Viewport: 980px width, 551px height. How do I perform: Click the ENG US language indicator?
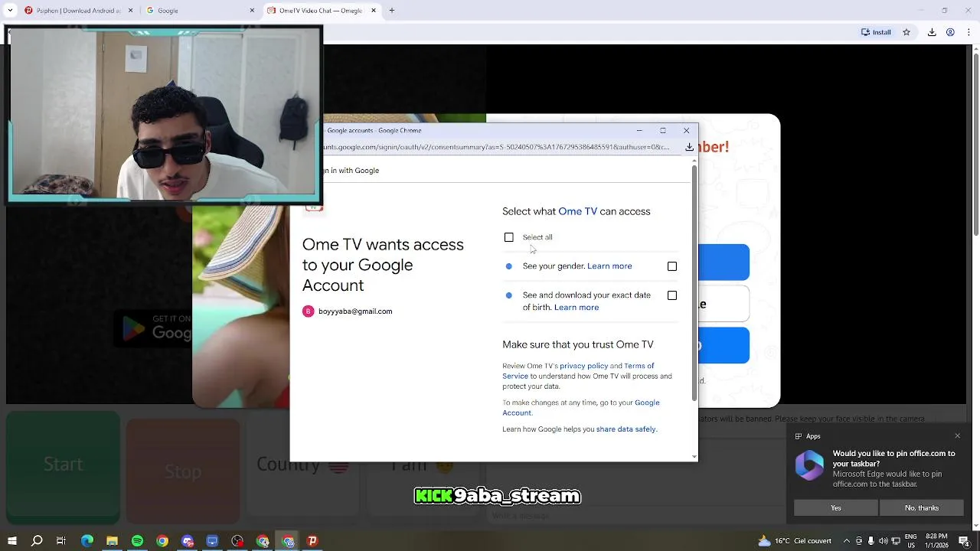[911, 541]
